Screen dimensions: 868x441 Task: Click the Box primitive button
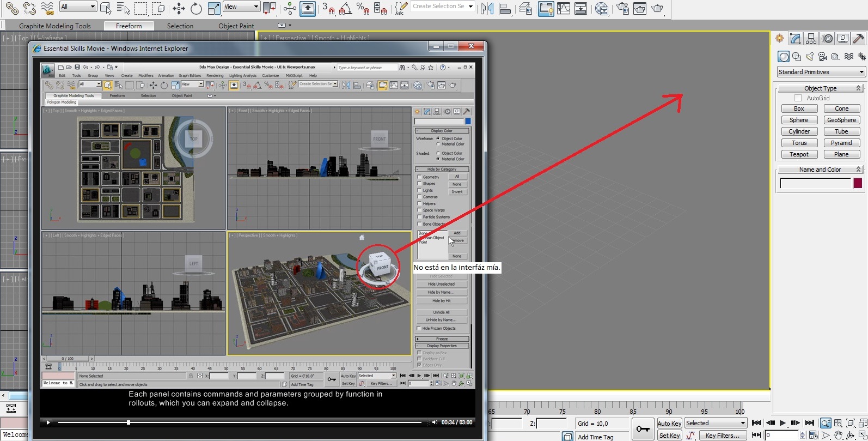point(799,108)
